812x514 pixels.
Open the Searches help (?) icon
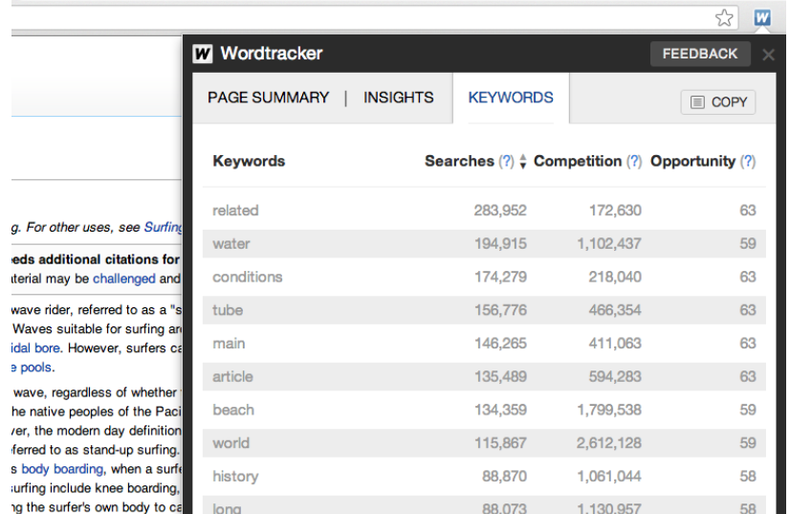[506, 162]
